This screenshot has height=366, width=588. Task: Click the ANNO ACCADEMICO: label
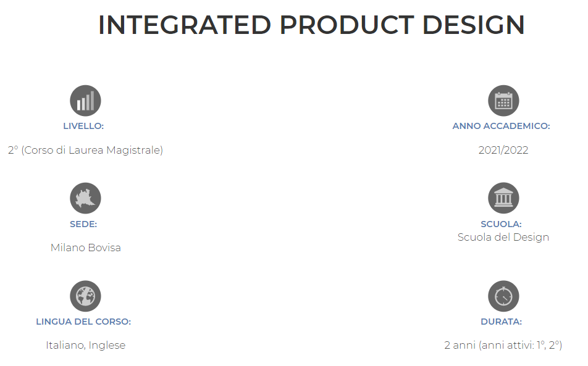point(501,126)
